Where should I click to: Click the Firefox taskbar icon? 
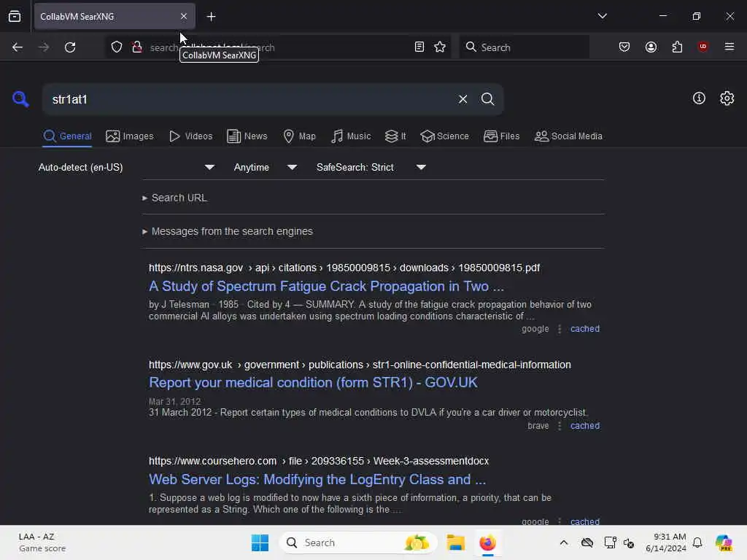tap(487, 542)
